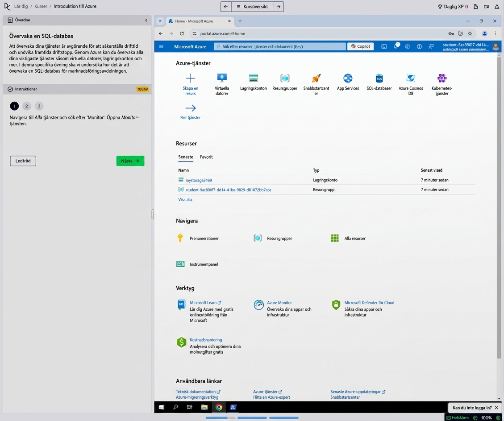
Task: Go to previous exercise arrow
Action: [x=226, y=6]
